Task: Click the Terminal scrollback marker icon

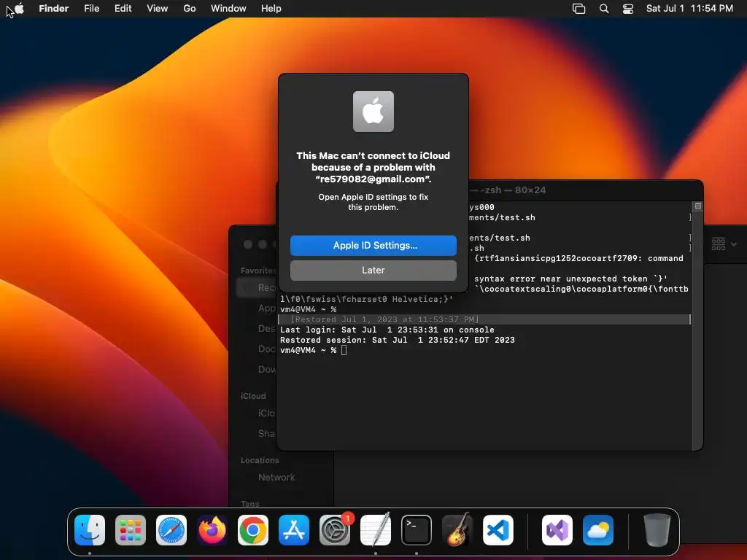Action: coord(698,206)
